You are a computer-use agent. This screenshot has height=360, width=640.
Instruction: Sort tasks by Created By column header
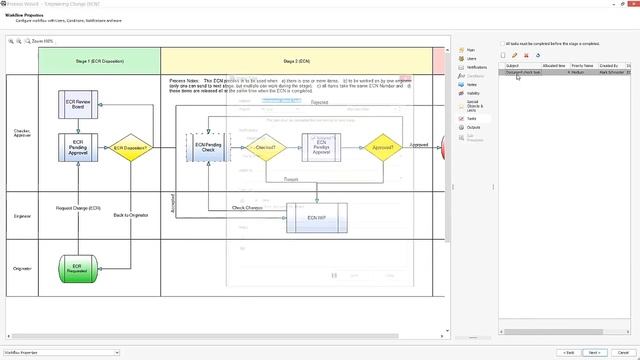click(x=611, y=66)
